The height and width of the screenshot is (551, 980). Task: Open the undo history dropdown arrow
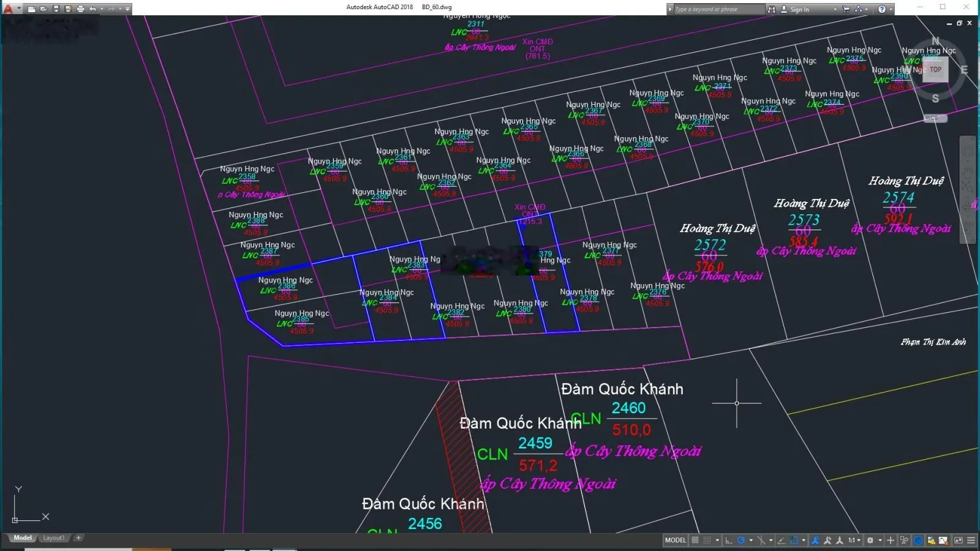pos(102,9)
